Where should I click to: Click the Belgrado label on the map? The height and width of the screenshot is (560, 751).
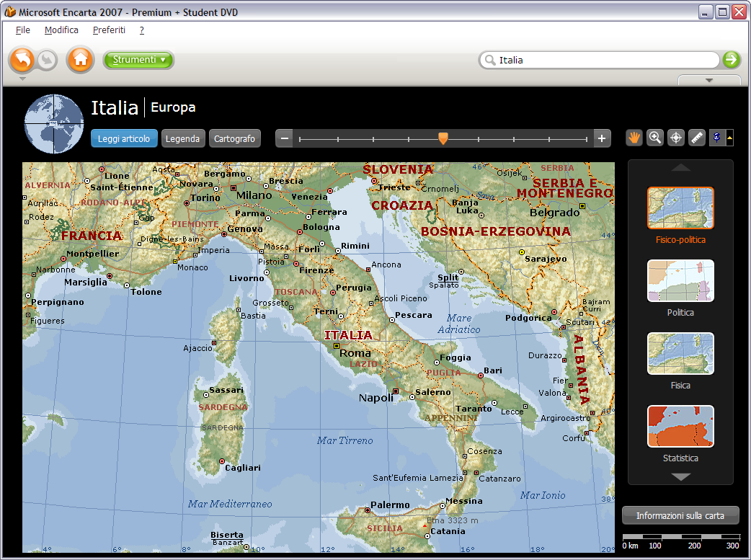[x=555, y=212]
